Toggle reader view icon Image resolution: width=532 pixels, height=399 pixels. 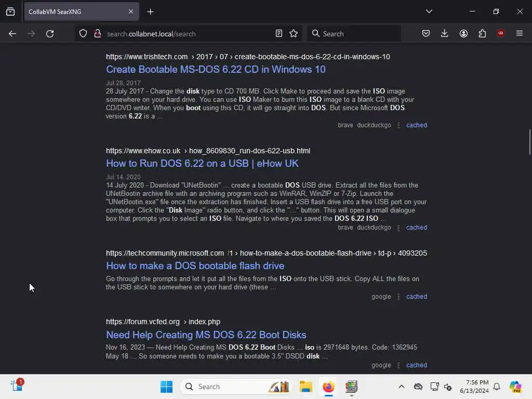(x=278, y=34)
